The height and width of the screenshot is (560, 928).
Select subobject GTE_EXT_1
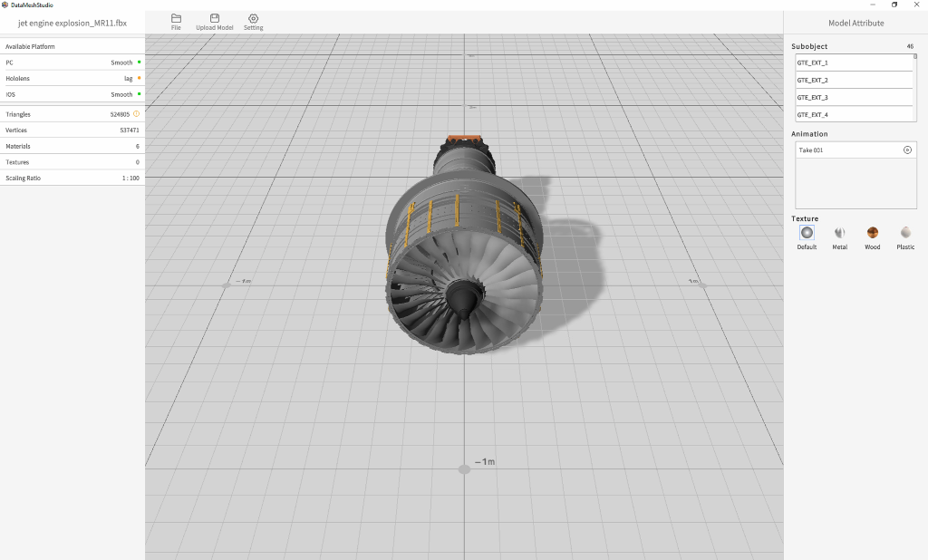(854, 63)
